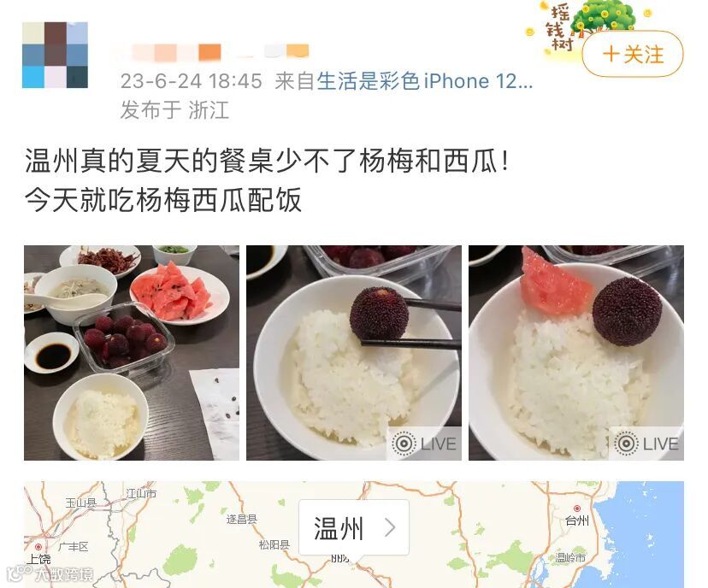This screenshot has height=588, width=708.
Task: Select the post text about 杨梅和西瓜
Action: 268,180
